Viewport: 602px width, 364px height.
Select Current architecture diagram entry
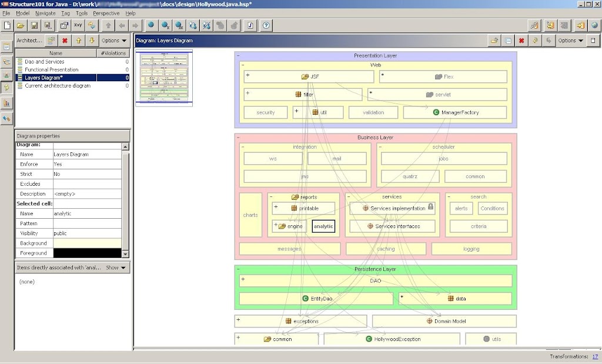[x=58, y=86]
